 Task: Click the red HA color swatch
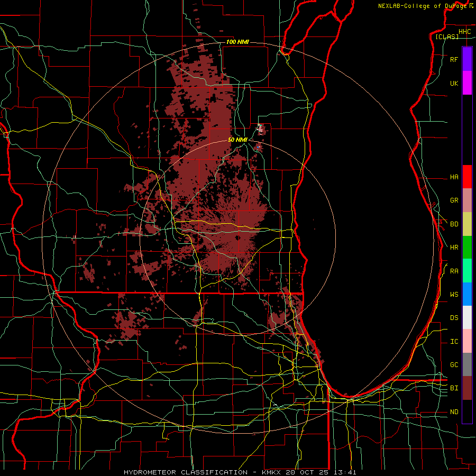pos(467,177)
